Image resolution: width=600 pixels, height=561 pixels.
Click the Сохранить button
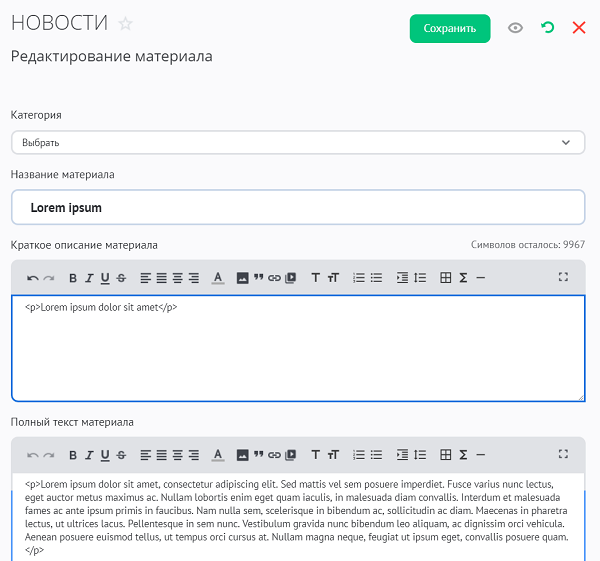point(450,28)
